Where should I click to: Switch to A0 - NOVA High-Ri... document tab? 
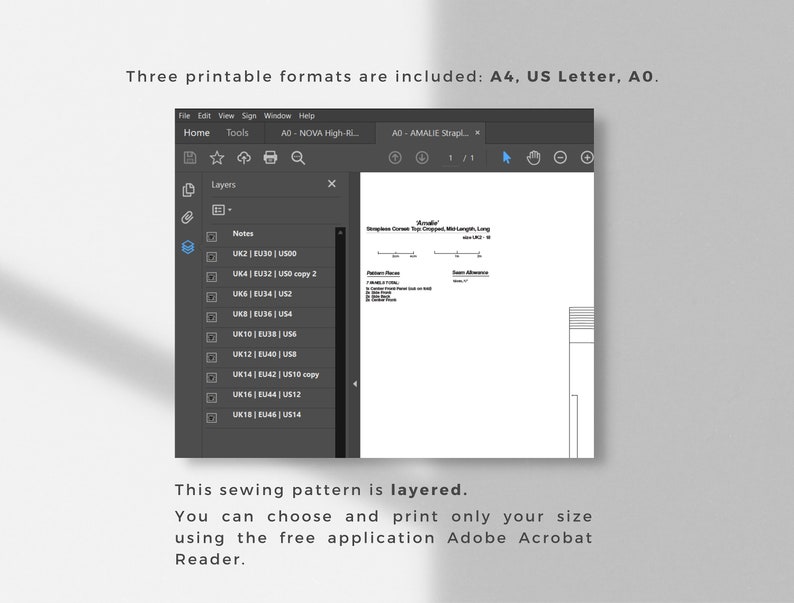pyautogui.click(x=320, y=133)
